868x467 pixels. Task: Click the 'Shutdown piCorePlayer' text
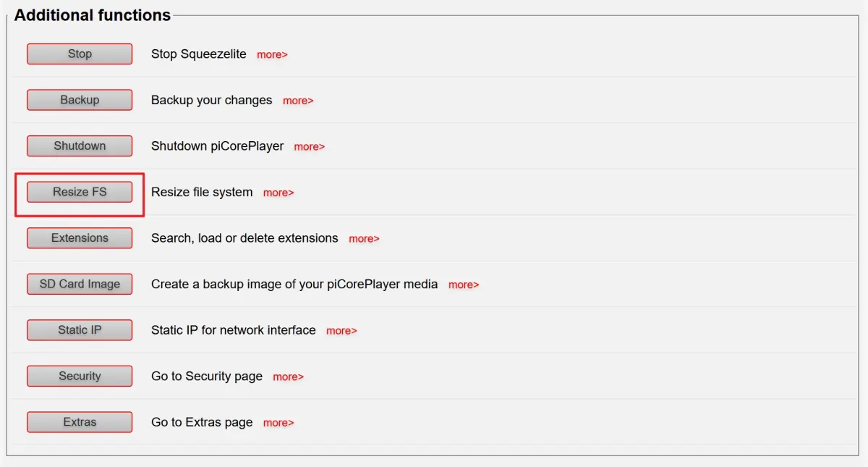(x=218, y=146)
